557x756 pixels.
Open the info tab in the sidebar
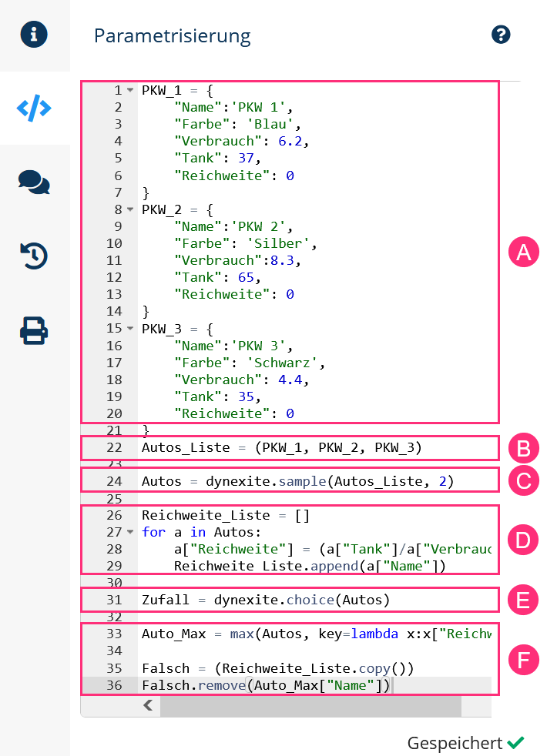34,35
